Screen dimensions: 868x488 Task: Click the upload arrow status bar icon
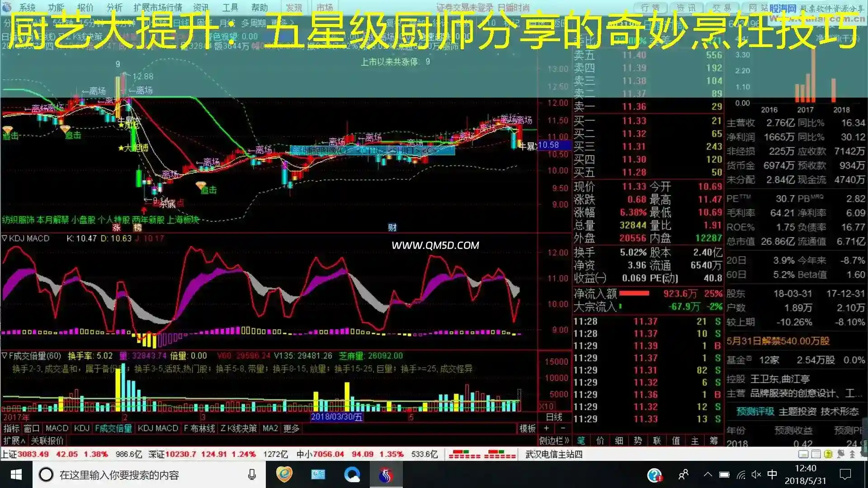click(852, 454)
